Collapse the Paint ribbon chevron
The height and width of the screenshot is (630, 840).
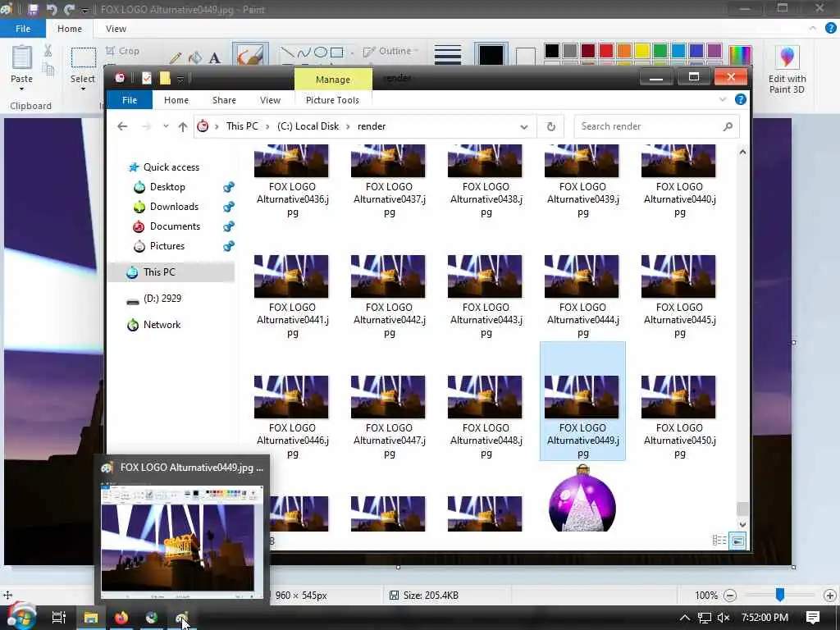813,29
